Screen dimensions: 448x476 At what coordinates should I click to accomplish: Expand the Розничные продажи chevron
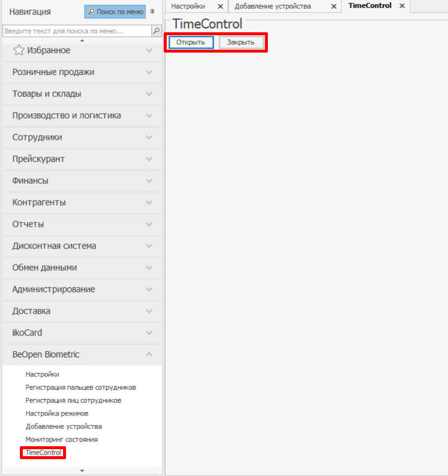(x=149, y=72)
